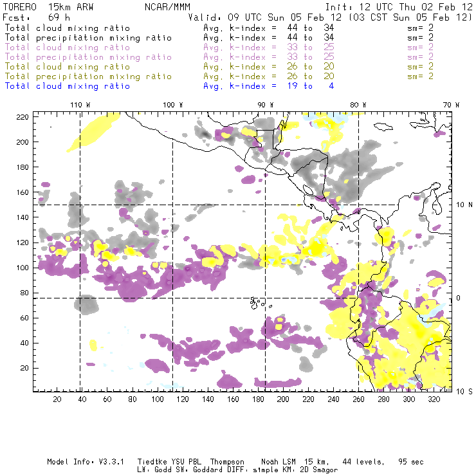Click the 'Fcst: 69 h' forecast hour label
Image resolution: width=476 pixels, height=476 pixels.
(36, 17)
